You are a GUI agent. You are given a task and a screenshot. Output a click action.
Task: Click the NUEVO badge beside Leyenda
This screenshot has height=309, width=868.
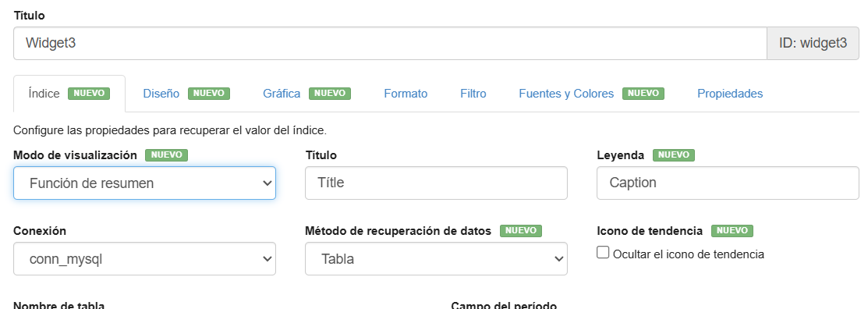click(x=674, y=155)
